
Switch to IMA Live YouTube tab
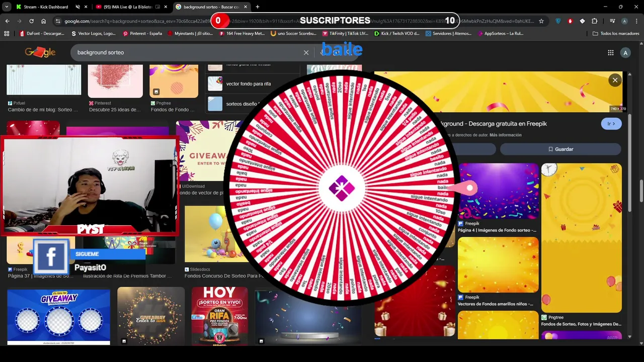(x=128, y=7)
